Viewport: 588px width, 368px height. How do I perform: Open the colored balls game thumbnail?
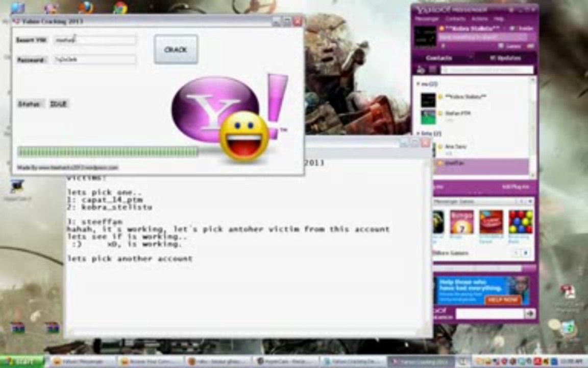click(521, 222)
